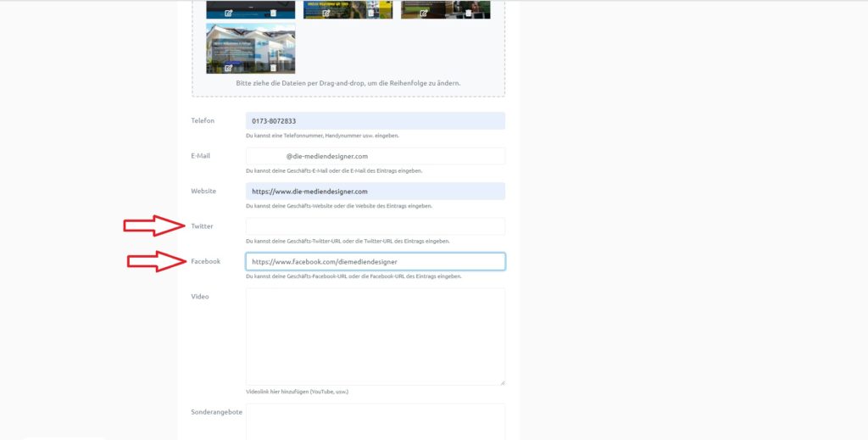Click the empty Twitter URL field
The width and height of the screenshot is (868, 440).
(x=375, y=226)
